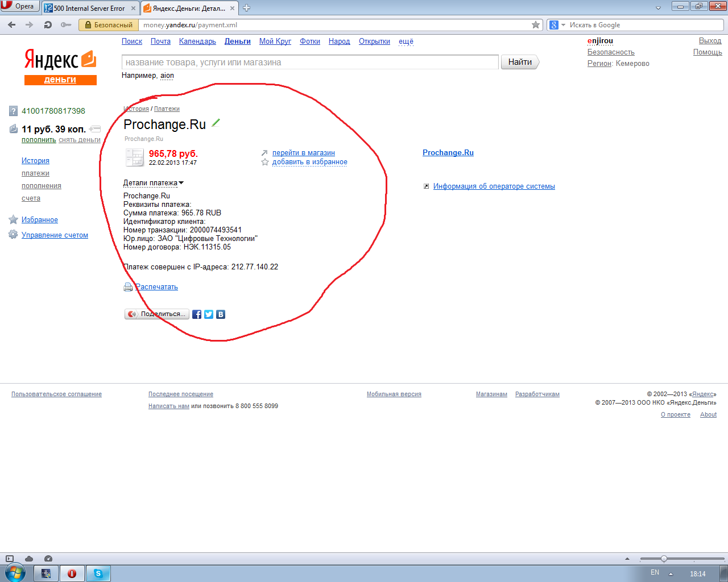Open Избранное with the star icon
Image resolution: width=728 pixels, height=582 pixels.
point(13,219)
